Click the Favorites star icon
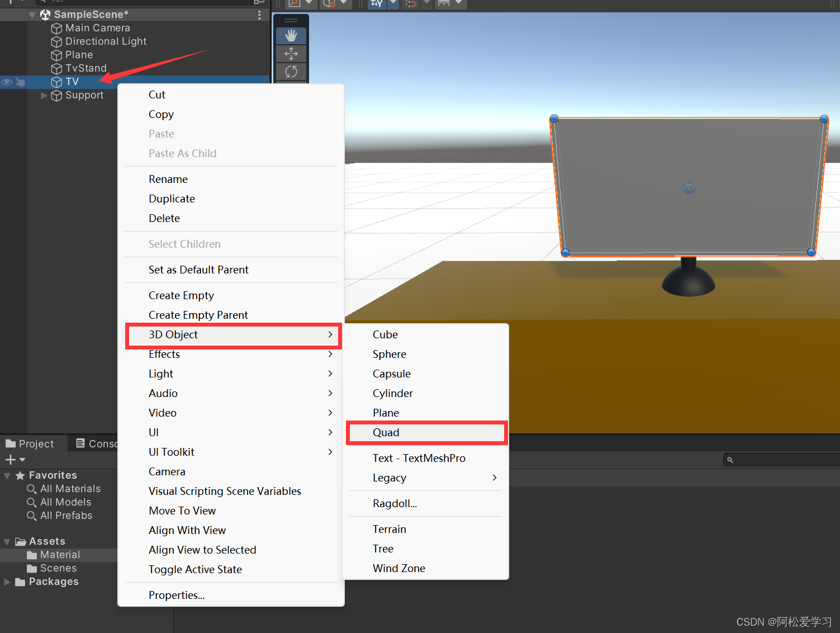Screen dimensions: 840x633 coord(20,475)
